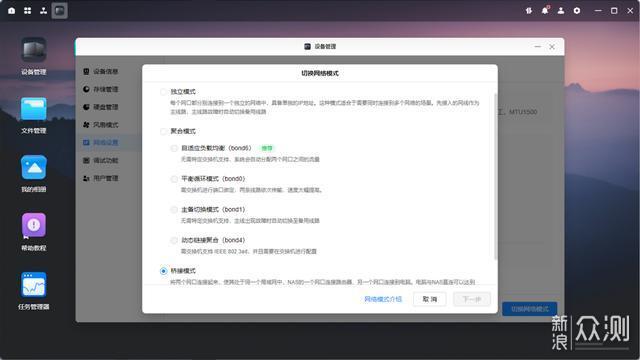640x360 pixels.
Task: Open the settings gear in top bar
Action: 577,11
